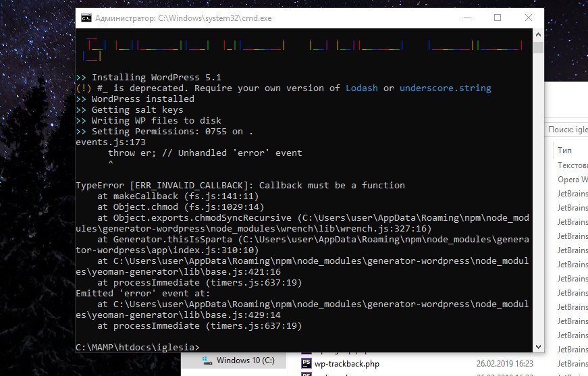Click the console scrollbar down arrow

click(538, 347)
